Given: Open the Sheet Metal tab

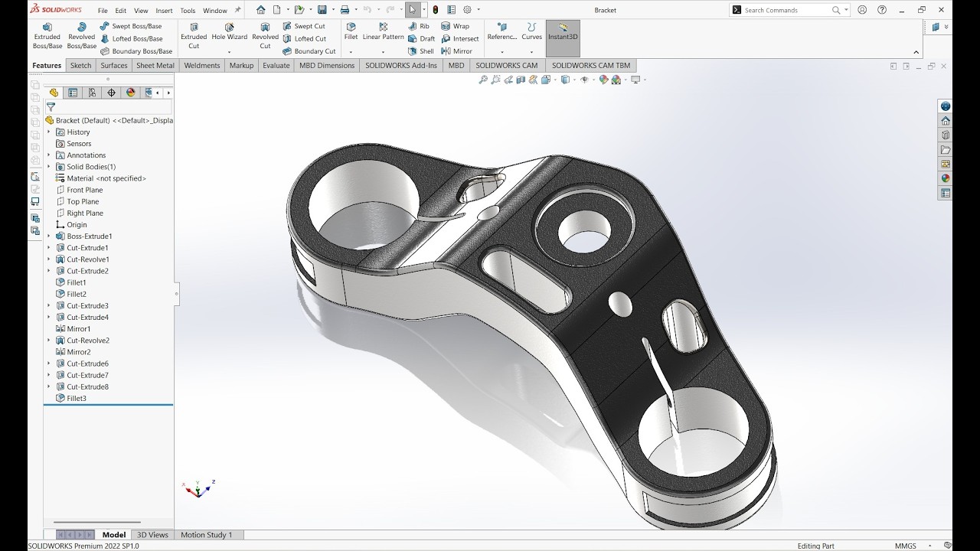Looking at the screenshot, I should point(155,66).
